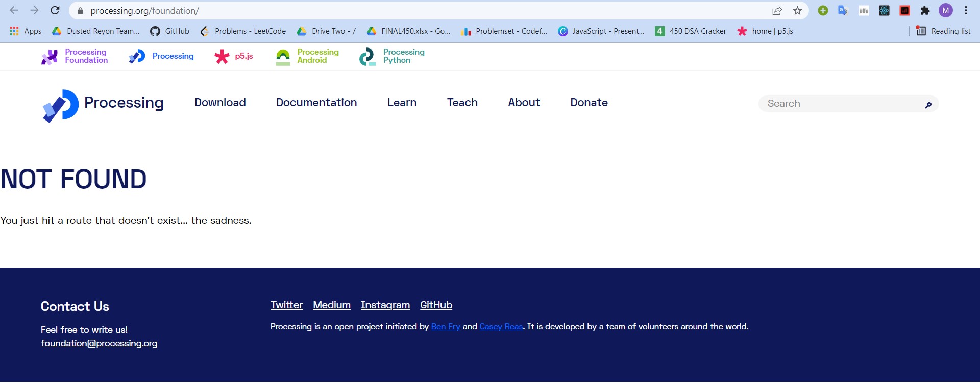The image size is (980, 384).
Task: Open the Dusted Reyon Team bookmark
Action: [x=96, y=31]
